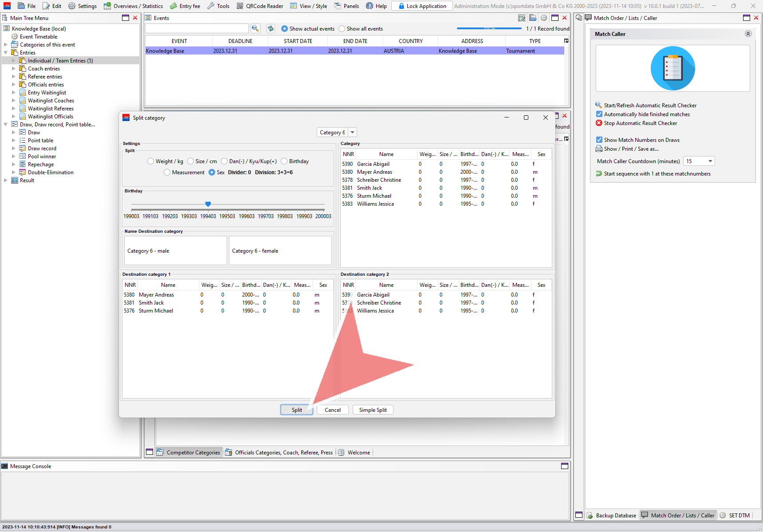Collapse Match Caller panel chevron icon
763x532 pixels.
(748, 34)
